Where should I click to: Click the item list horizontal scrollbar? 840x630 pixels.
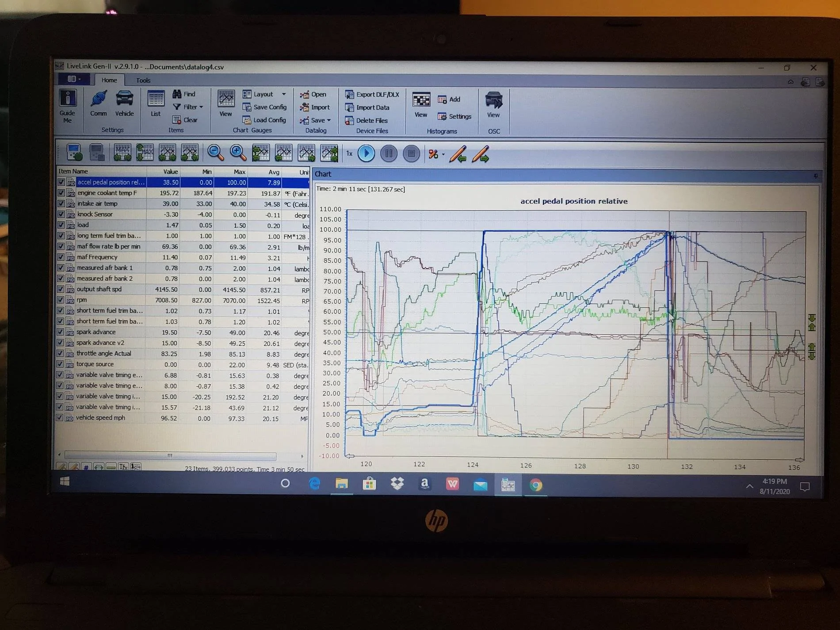[x=171, y=455]
